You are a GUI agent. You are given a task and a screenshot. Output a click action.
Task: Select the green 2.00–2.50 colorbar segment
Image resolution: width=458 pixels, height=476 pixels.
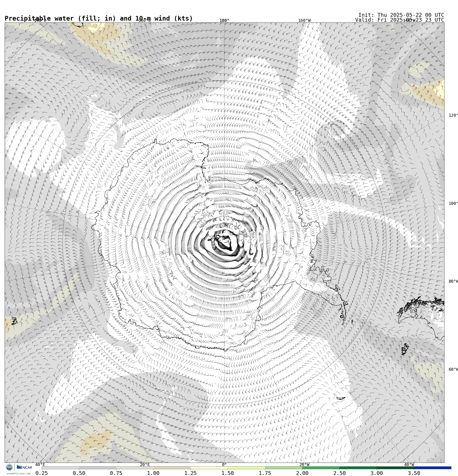[x=321, y=468]
